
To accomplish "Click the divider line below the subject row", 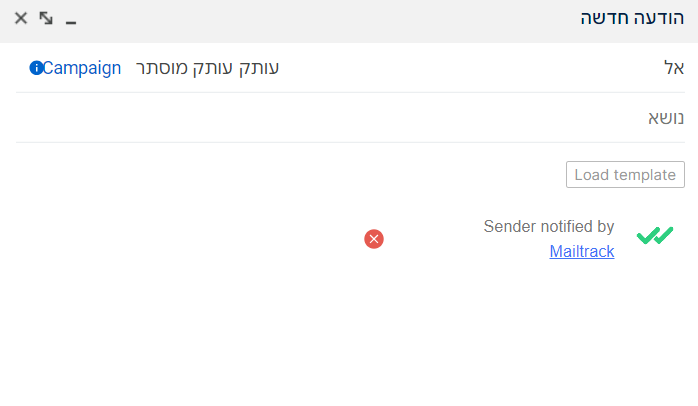I will (x=350, y=142).
